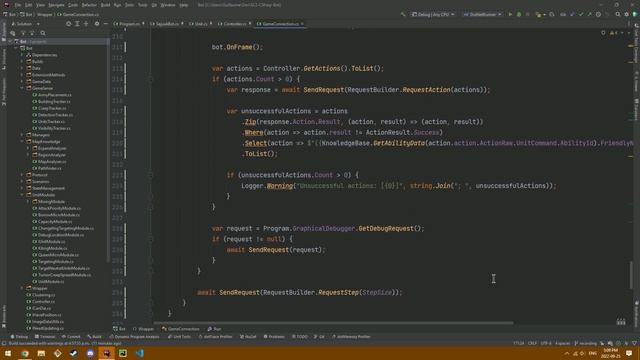
Task: Open the Problems tool window
Action: (x=274, y=337)
